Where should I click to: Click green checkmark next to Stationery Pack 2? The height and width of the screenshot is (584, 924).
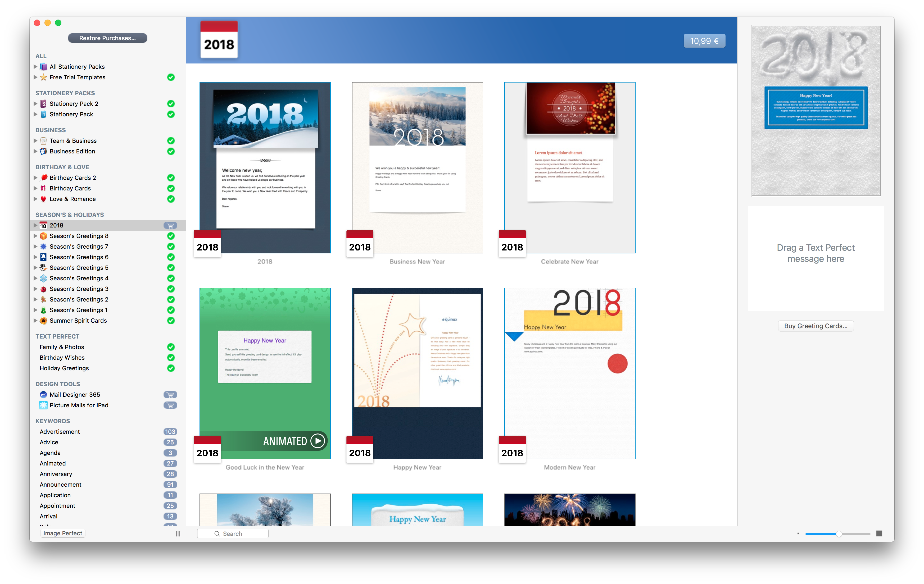pyautogui.click(x=171, y=104)
